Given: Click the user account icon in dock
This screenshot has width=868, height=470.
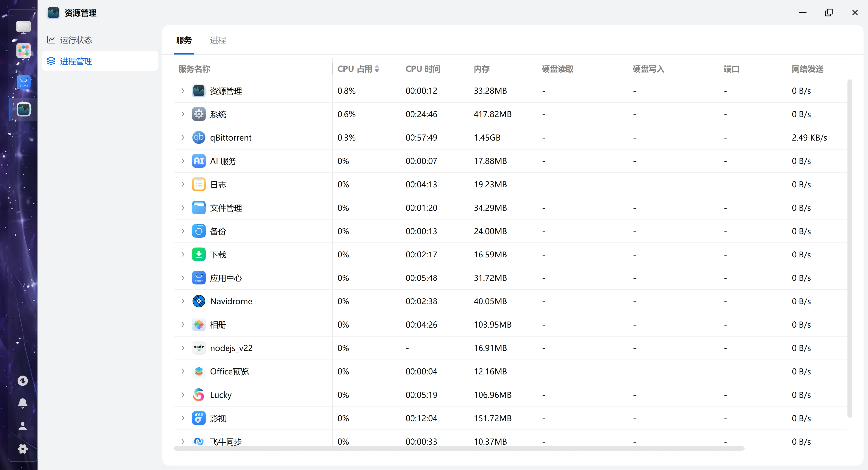Looking at the screenshot, I should [23, 426].
